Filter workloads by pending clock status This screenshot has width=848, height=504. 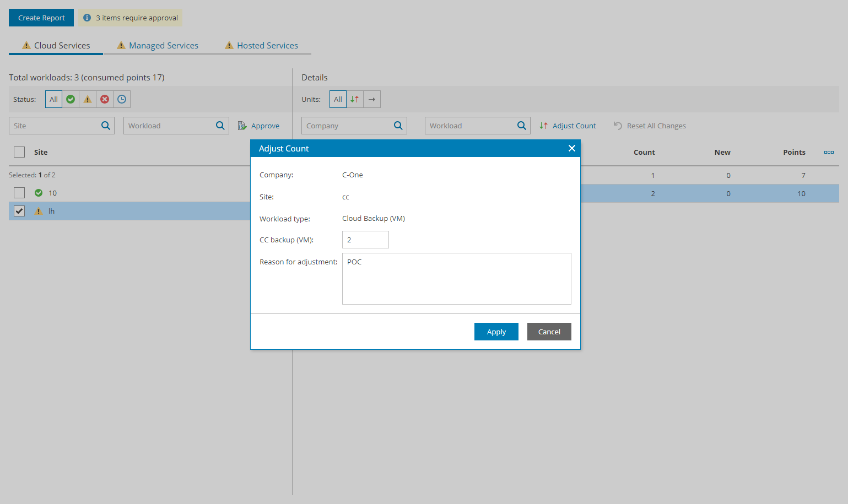point(122,99)
